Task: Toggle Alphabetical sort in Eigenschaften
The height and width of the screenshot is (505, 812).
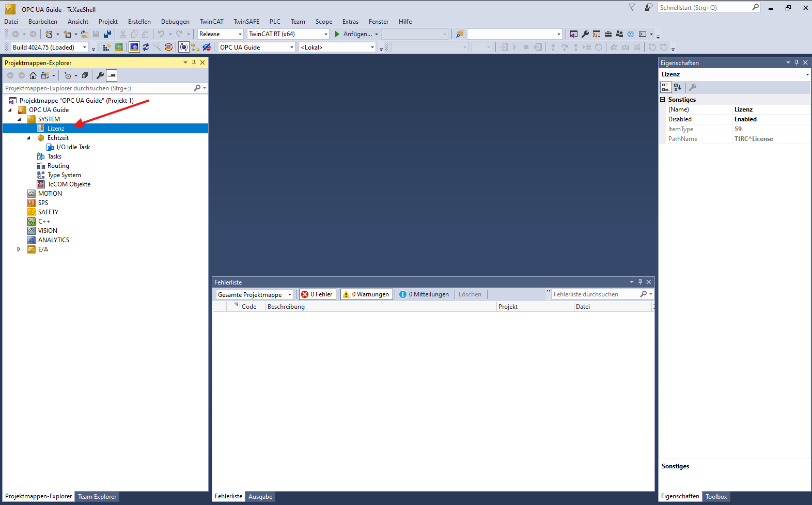Action: pyautogui.click(x=678, y=87)
